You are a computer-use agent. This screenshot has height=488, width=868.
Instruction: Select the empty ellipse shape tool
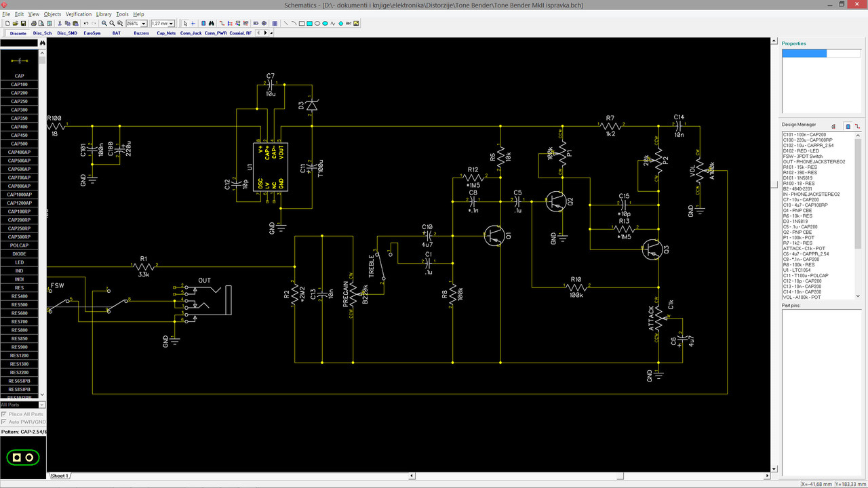click(317, 23)
